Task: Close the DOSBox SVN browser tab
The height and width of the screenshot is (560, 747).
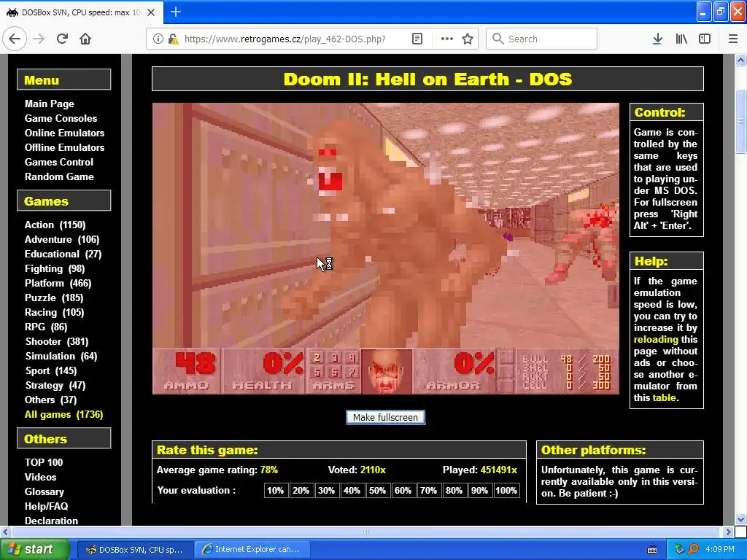Action: pyautogui.click(x=151, y=12)
